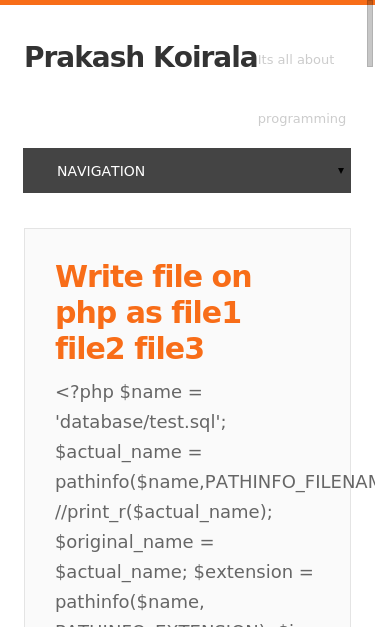
Task: Open the NAVIGATION dropdown menu
Action: pyautogui.click(x=187, y=171)
